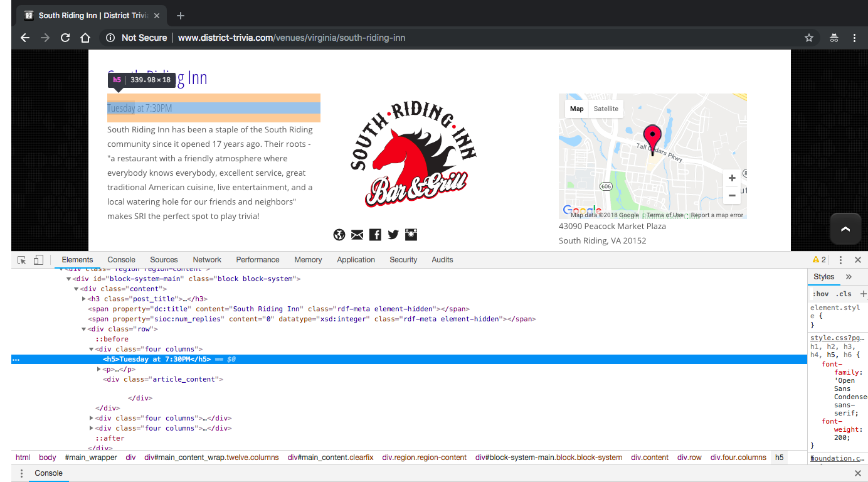This screenshot has width=868, height=482.
Task: Show more style panes chevron
Action: (x=849, y=277)
